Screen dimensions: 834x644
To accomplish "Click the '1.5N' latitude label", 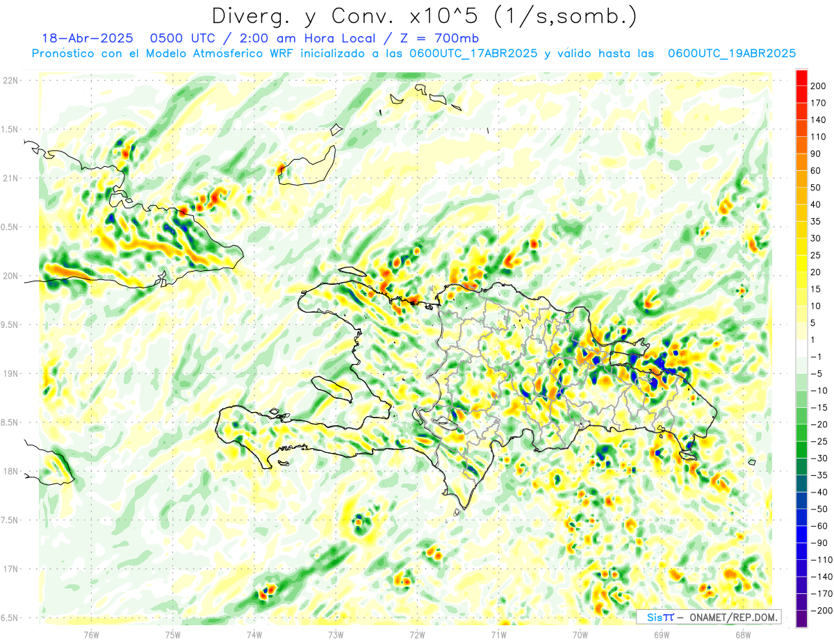I will coord(10,129).
